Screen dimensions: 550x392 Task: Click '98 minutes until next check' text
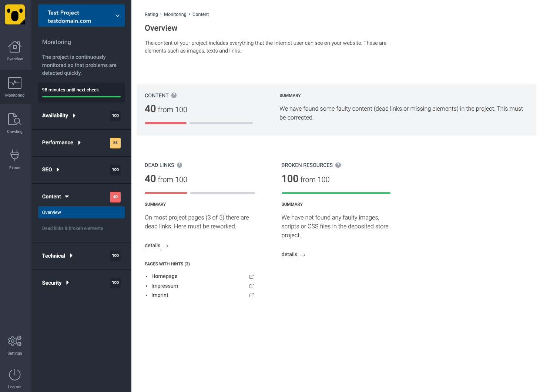click(70, 90)
